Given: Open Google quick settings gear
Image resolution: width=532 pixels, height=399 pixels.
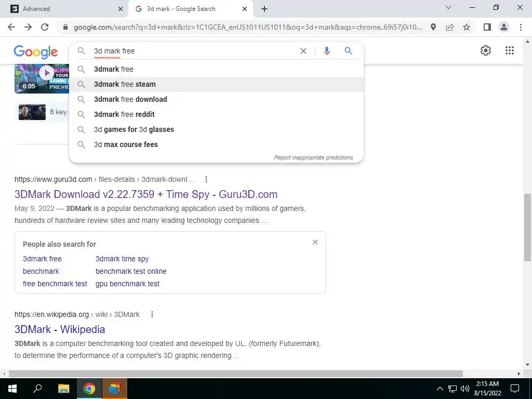Looking at the screenshot, I should [x=486, y=50].
